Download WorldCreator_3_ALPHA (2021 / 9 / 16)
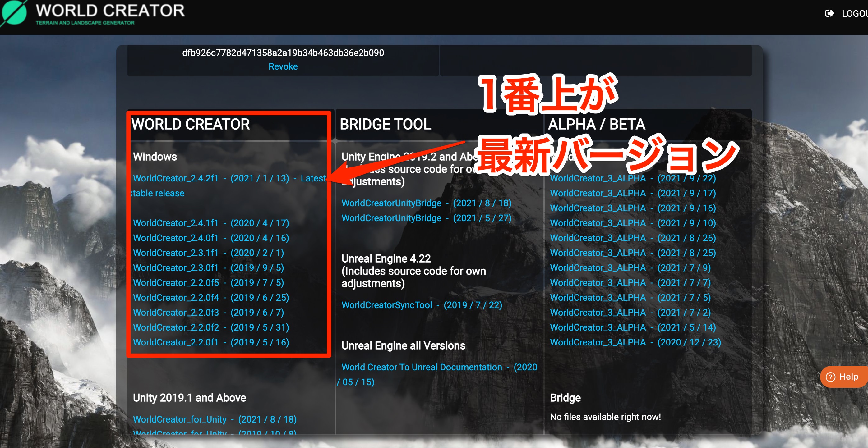This screenshot has width=868, height=448. (633, 208)
